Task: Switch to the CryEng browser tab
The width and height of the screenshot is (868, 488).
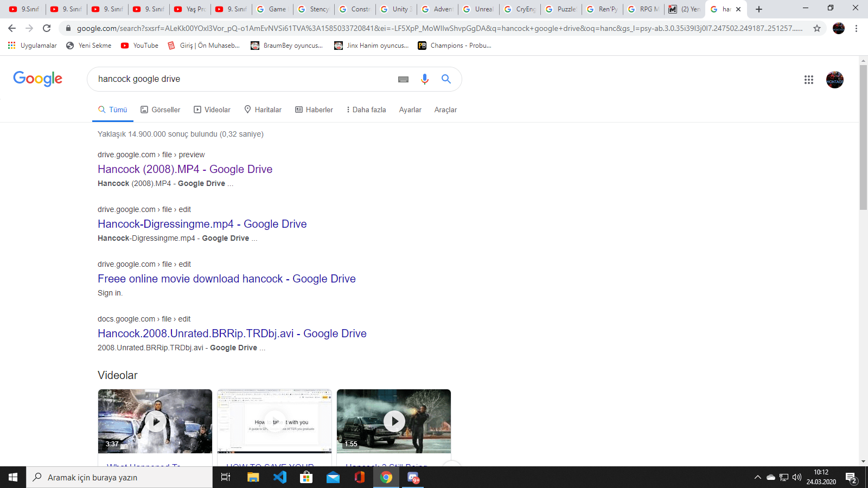Action: (x=520, y=9)
